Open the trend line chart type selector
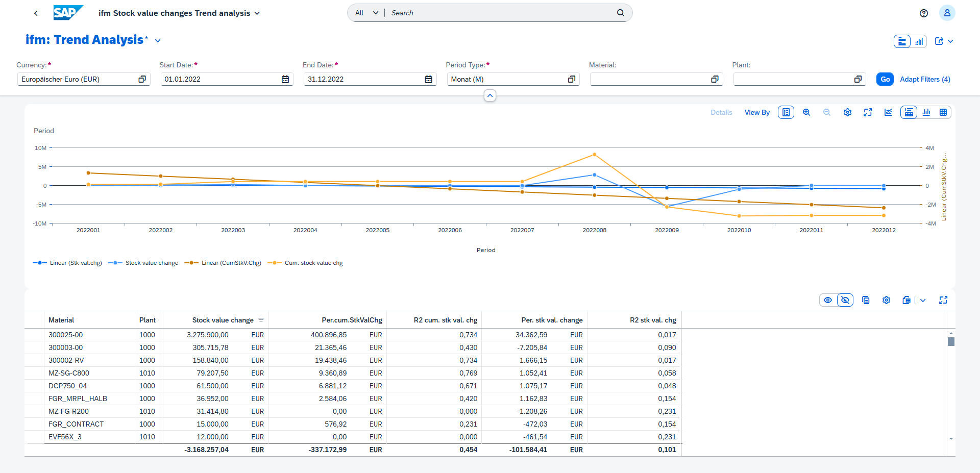This screenshot has height=473, width=980. 888,112
